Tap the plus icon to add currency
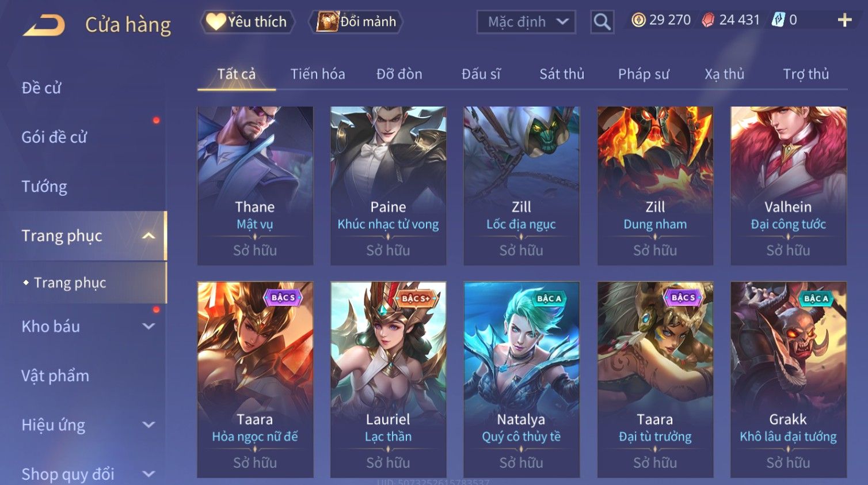Viewport: 868px width, 485px height. coord(844,20)
